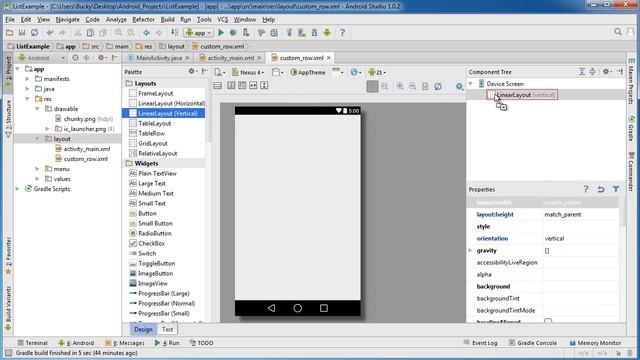Open the Messages tool window button
640x360 pixels.
click(124, 343)
